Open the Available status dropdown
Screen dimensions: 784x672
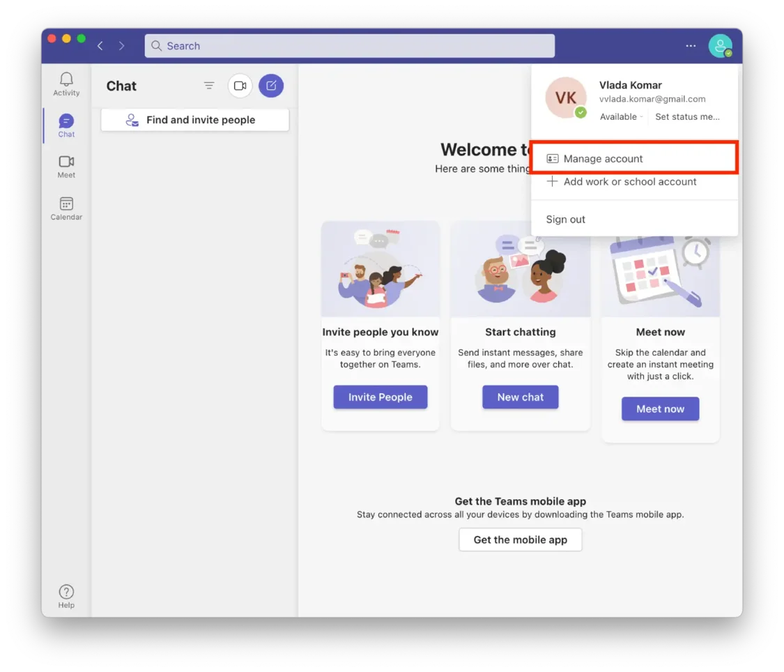coord(621,117)
